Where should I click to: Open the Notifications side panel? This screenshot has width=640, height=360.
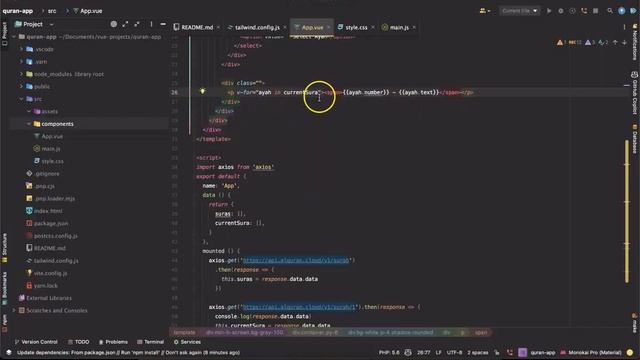coord(635,42)
